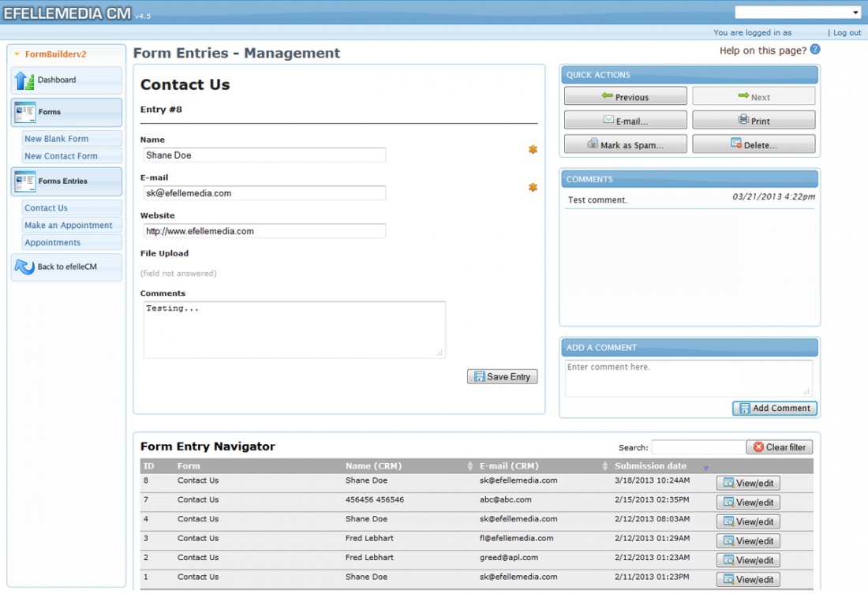868x594 pixels.
Task: Select the Print quick action
Action: [x=754, y=118]
